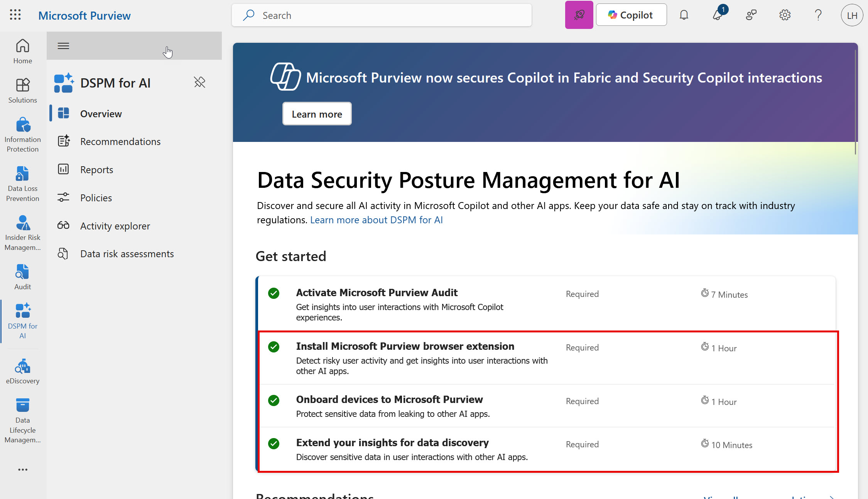The height and width of the screenshot is (499, 868).
Task: Click the DSPM for AI panel logo
Action: click(x=64, y=83)
